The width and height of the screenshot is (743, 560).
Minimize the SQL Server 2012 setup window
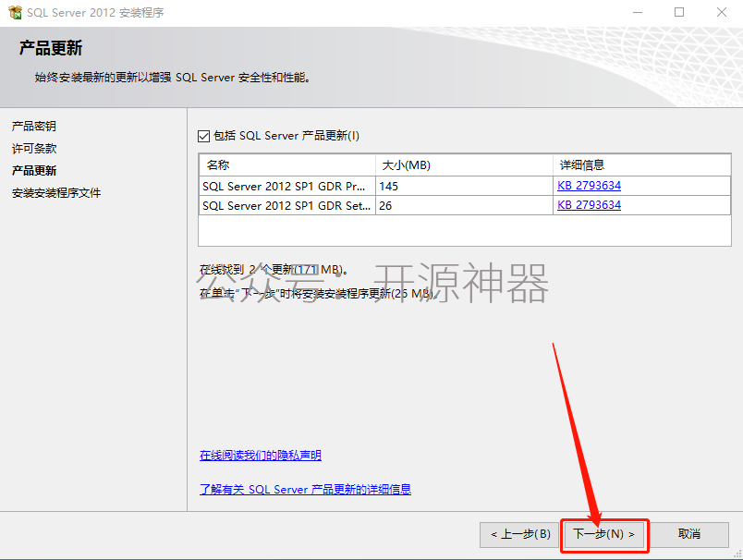tap(638, 12)
